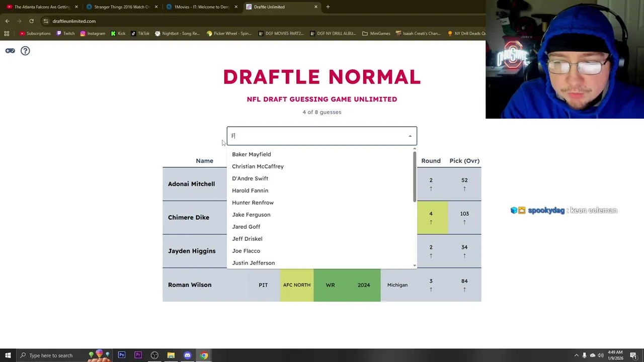Reload the Draftle page
Screen dimensions: 644x362
click(x=31, y=21)
